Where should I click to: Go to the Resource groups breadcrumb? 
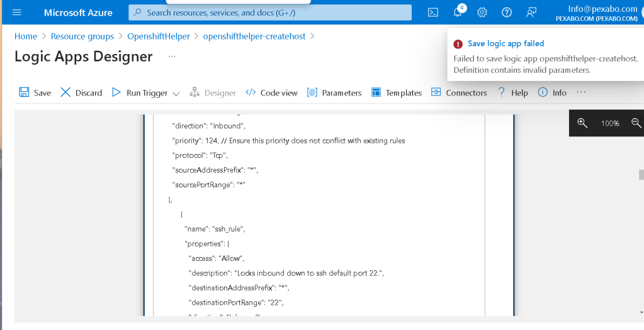(82, 36)
